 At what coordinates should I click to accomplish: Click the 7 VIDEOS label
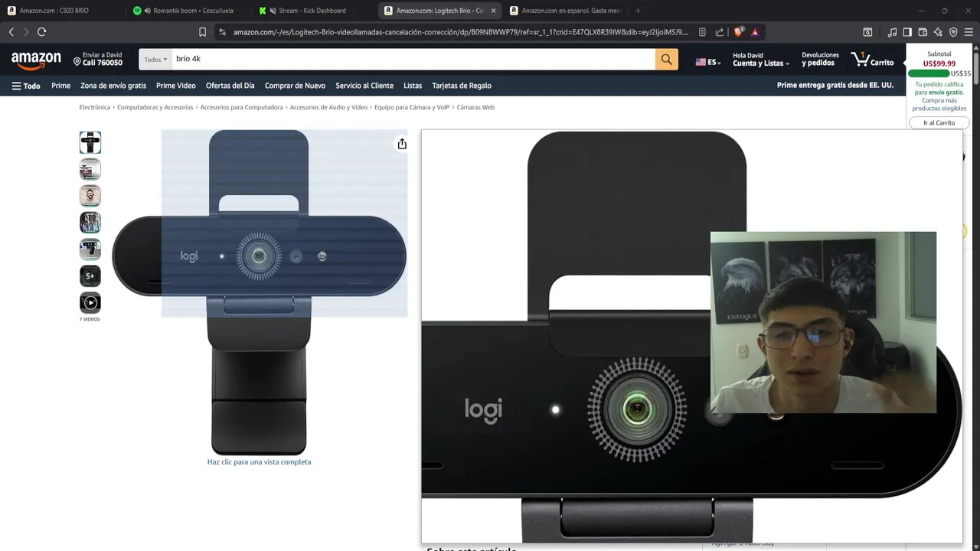coord(90,319)
